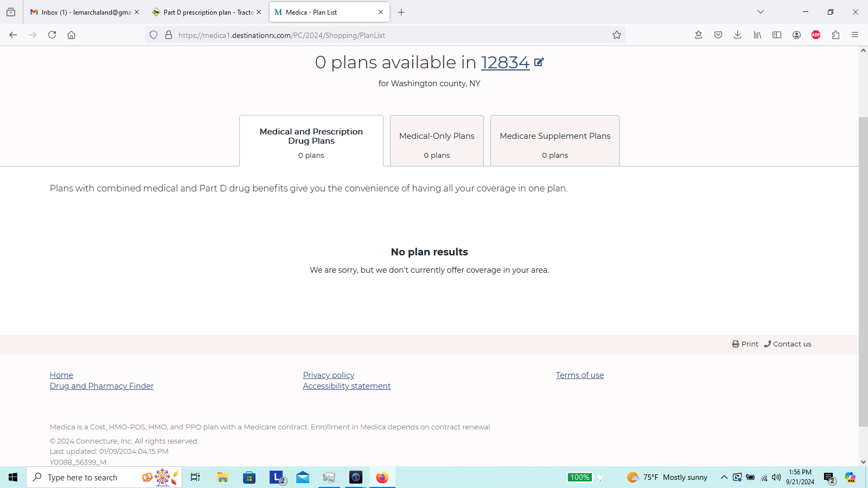Open the Save to Pocket icon
The width and height of the screenshot is (868, 488).
[718, 35]
